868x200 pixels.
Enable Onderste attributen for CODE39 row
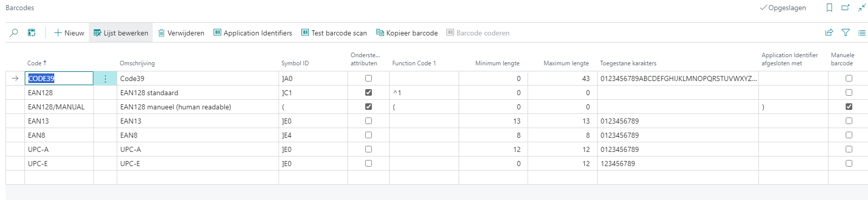368,78
